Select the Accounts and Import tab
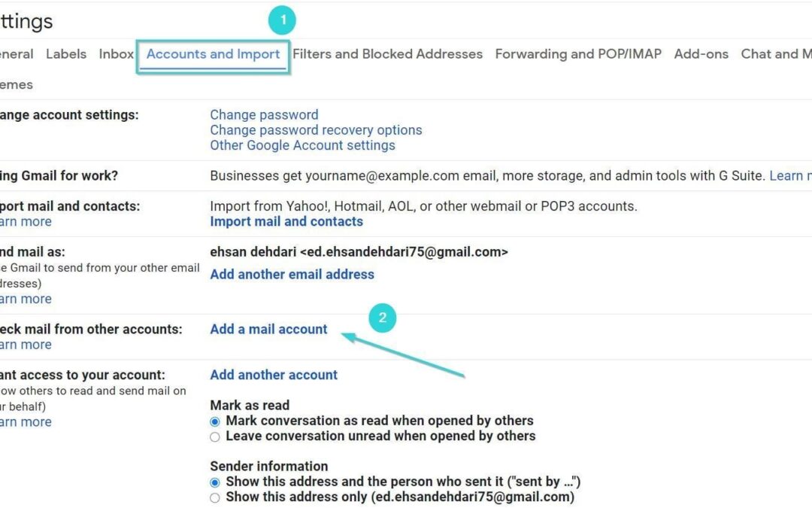 [213, 54]
